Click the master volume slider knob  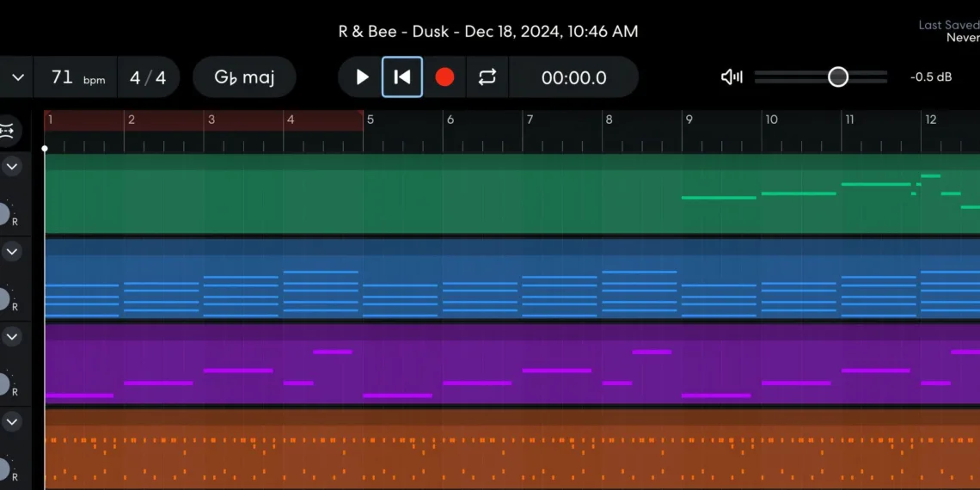coord(838,77)
